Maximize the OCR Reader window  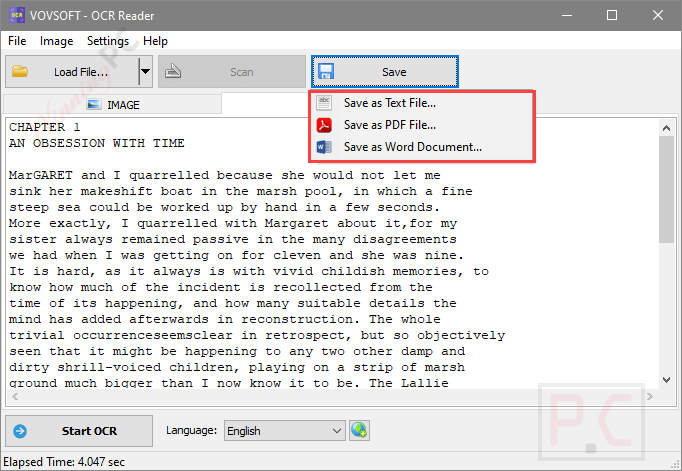pos(612,15)
